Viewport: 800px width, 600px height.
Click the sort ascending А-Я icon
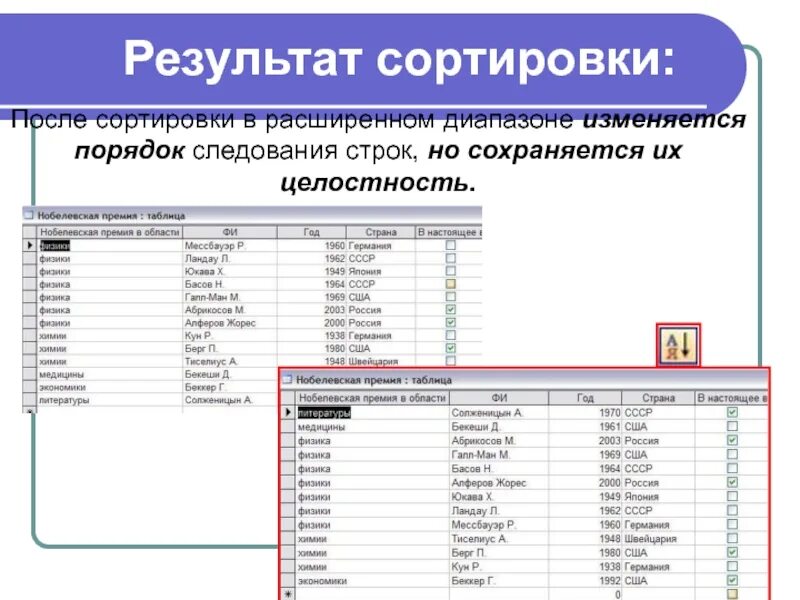(x=678, y=345)
